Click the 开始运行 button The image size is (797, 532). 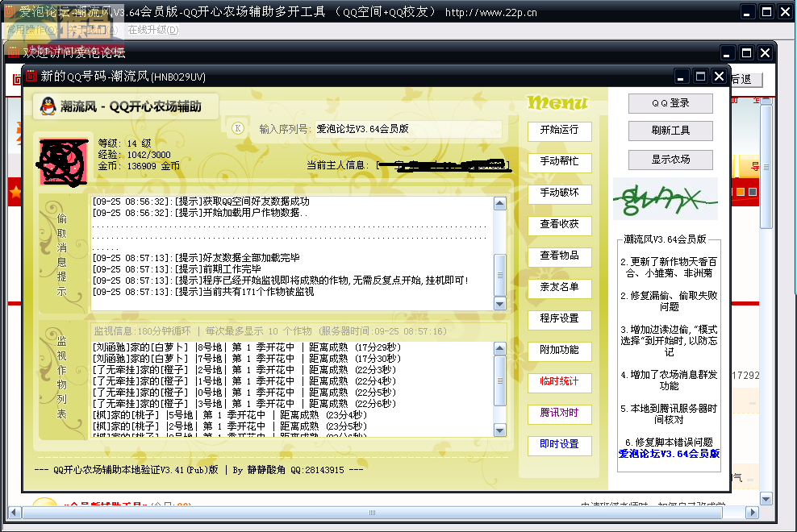point(560,130)
